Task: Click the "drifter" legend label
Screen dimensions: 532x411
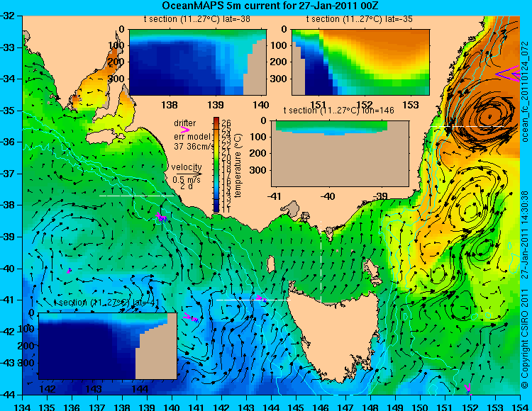Action: [185, 123]
